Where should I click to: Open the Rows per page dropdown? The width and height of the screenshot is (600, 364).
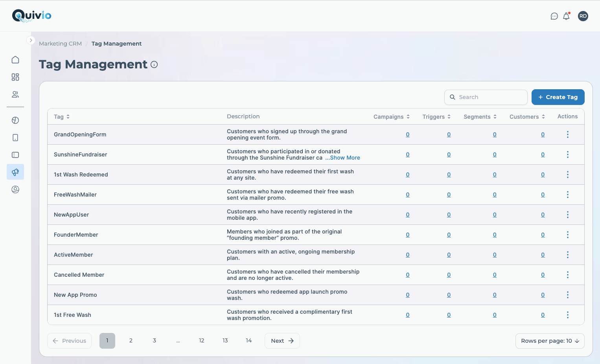550,341
